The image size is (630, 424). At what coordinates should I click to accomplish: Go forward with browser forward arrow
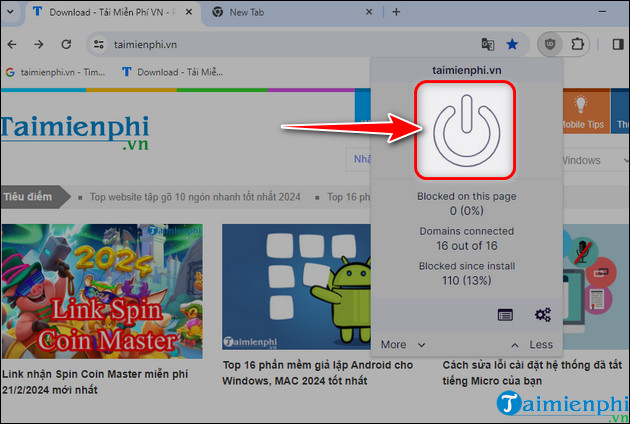[x=39, y=44]
